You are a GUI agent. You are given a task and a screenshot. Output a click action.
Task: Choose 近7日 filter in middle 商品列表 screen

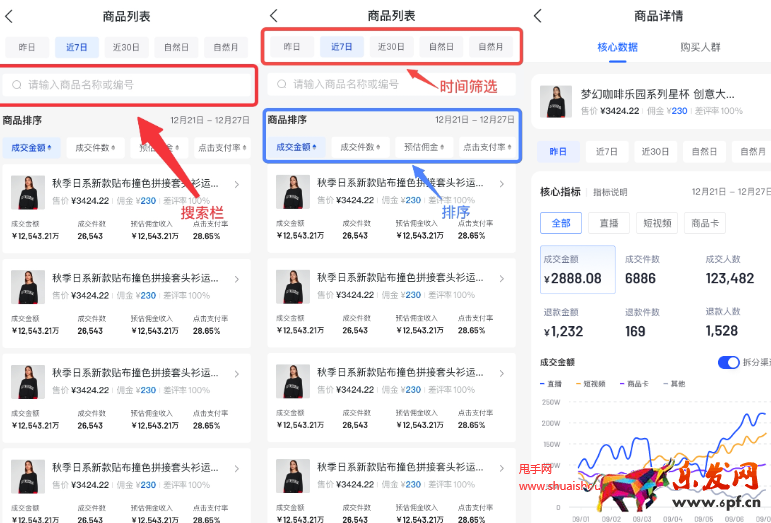342,47
